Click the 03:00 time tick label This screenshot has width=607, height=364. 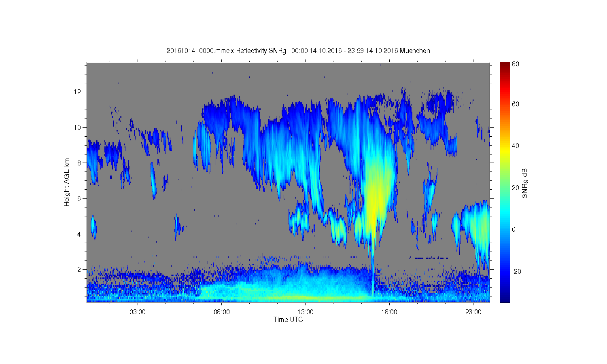tap(138, 312)
